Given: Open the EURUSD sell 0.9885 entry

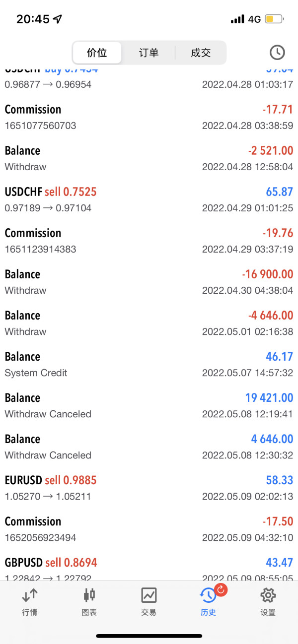Looking at the screenshot, I should pos(149,487).
